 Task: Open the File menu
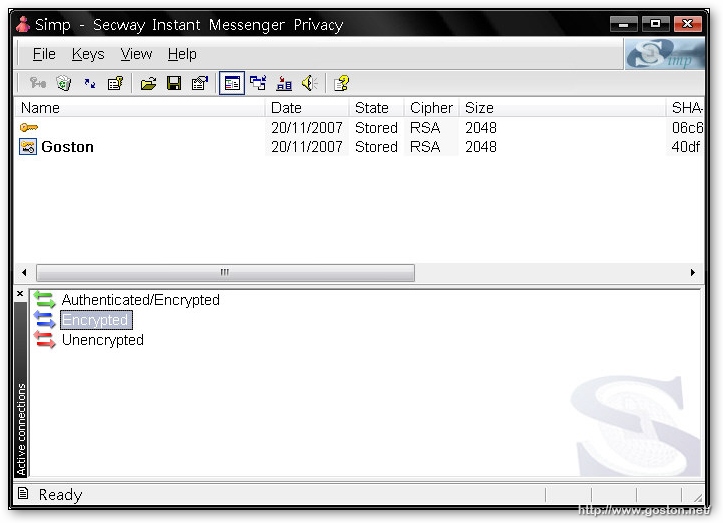(x=44, y=54)
